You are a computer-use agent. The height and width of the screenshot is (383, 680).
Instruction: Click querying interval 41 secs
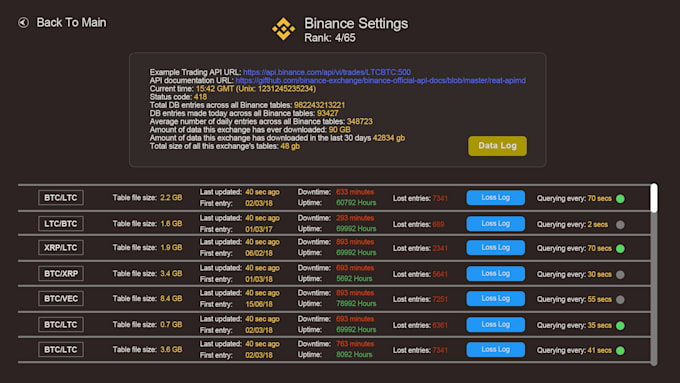point(599,350)
